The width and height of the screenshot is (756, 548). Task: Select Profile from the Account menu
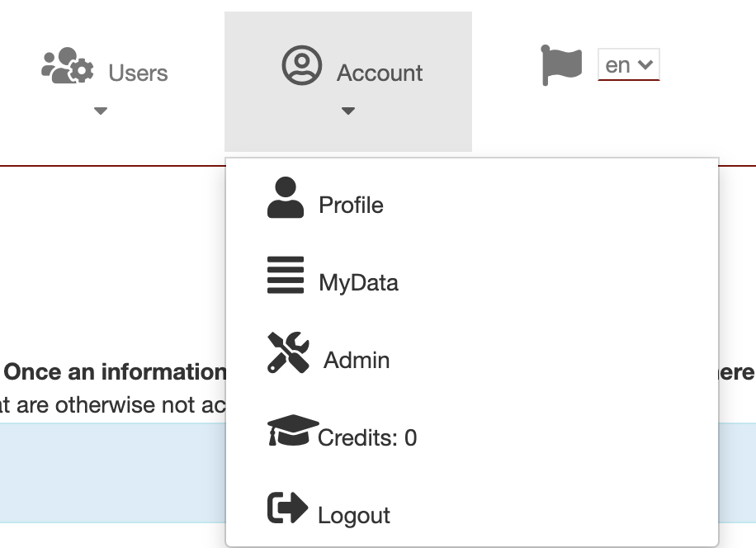pos(350,205)
